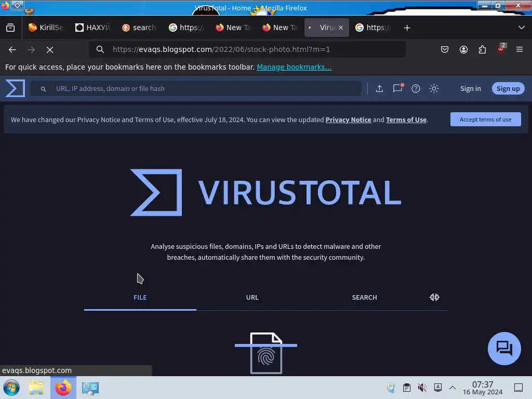Click the upload file icon in header
Viewport: 532px width, 399px height.
(x=379, y=88)
